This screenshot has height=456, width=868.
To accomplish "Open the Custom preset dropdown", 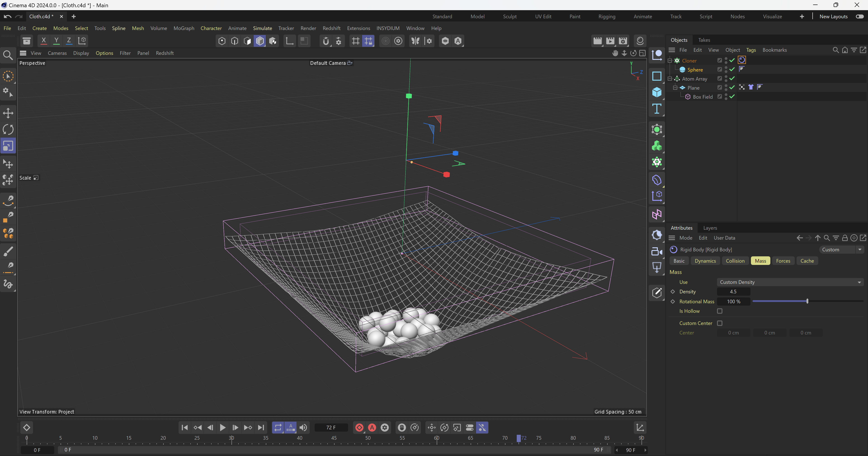I will pos(841,250).
